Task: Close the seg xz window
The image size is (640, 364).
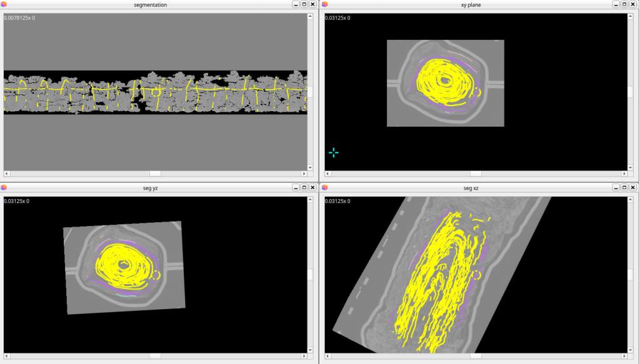Action: click(x=633, y=187)
